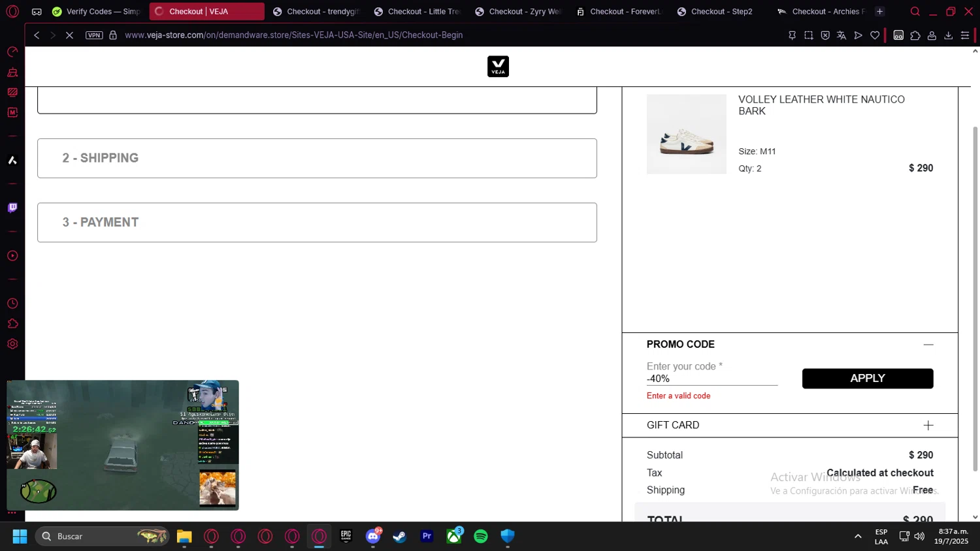
Task: Open the Aria AI icon in sidebar
Action: (x=12, y=160)
